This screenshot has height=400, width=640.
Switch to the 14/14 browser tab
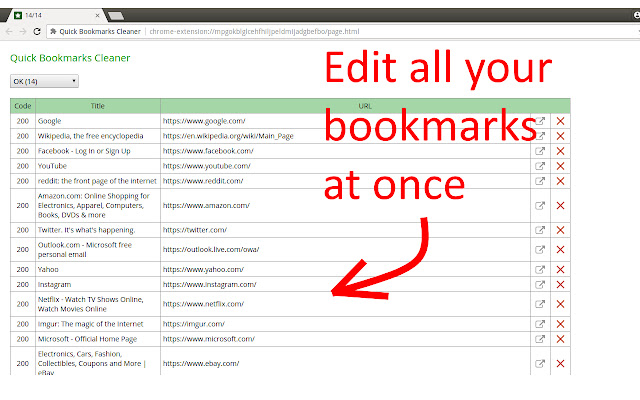[50, 14]
